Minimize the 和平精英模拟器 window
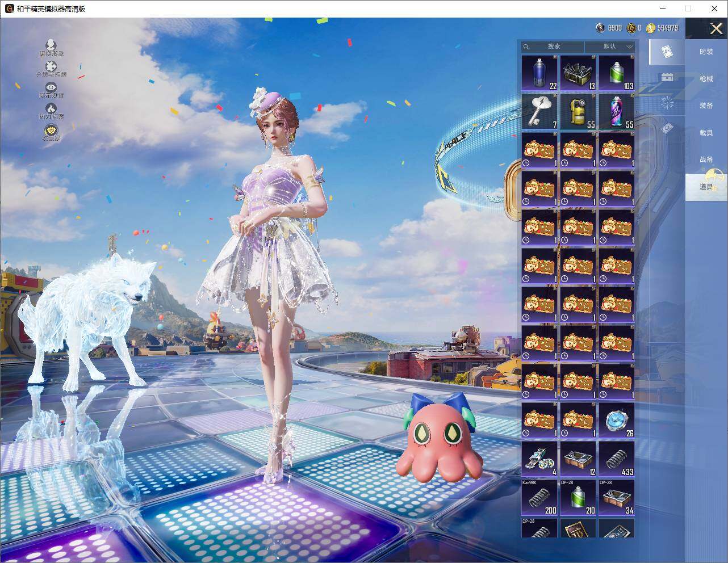The height and width of the screenshot is (563, 728). pyautogui.click(x=663, y=9)
